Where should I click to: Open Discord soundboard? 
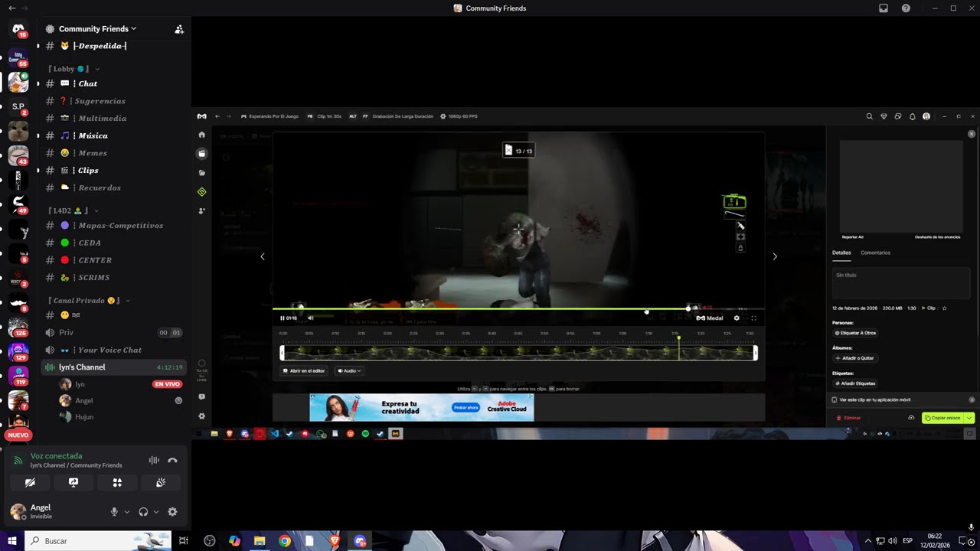(161, 483)
